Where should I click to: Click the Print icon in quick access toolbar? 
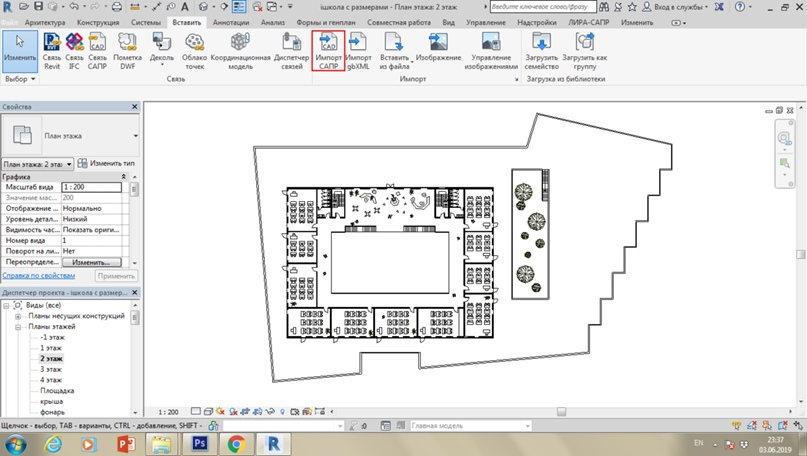click(x=117, y=7)
